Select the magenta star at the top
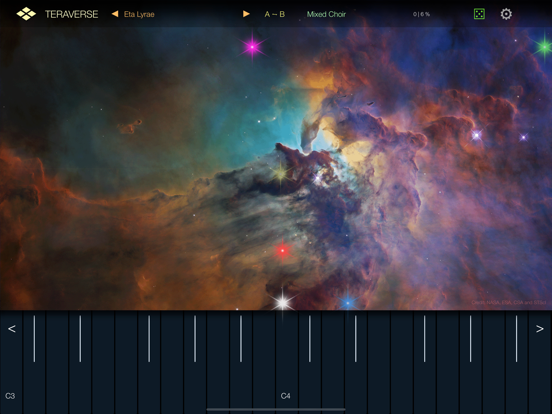The width and height of the screenshot is (552, 414). pos(252,47)
